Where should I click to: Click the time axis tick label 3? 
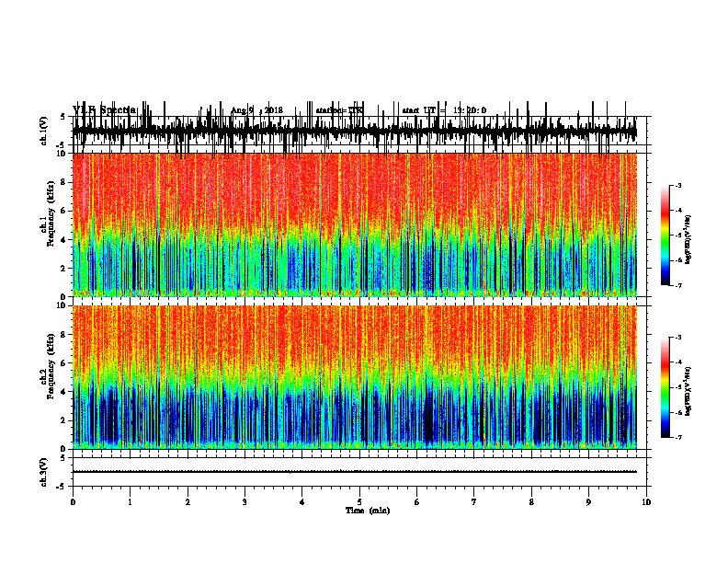tap(245, 502)
